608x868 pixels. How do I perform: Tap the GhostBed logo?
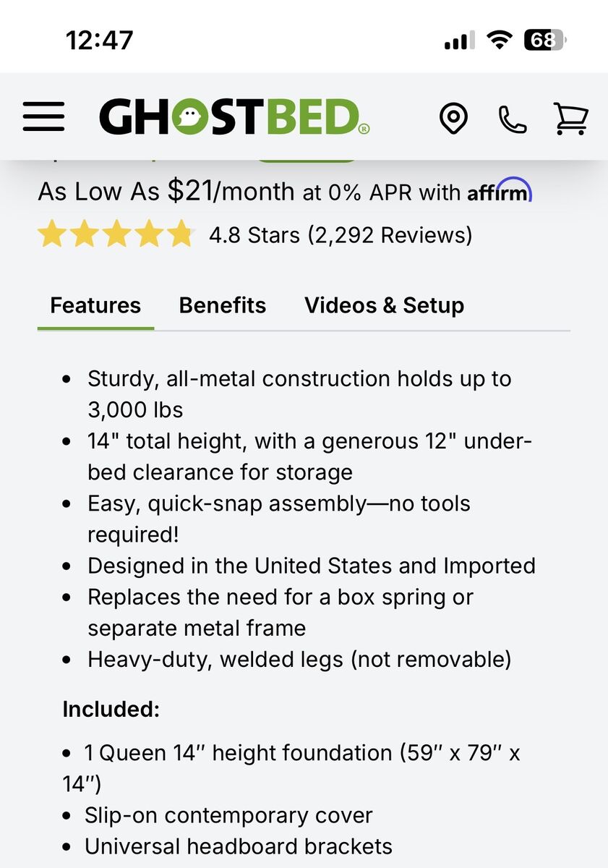tap(234, 117)
